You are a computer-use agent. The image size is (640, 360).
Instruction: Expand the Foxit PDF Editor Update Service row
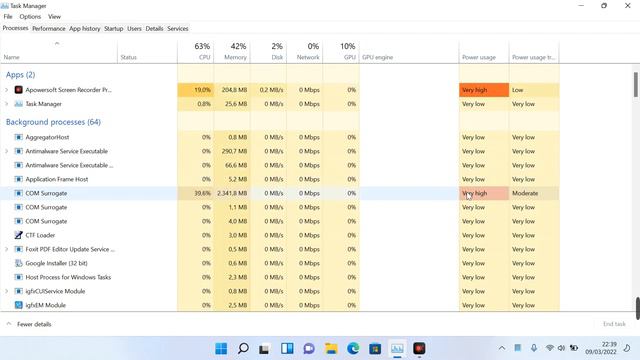7,249
